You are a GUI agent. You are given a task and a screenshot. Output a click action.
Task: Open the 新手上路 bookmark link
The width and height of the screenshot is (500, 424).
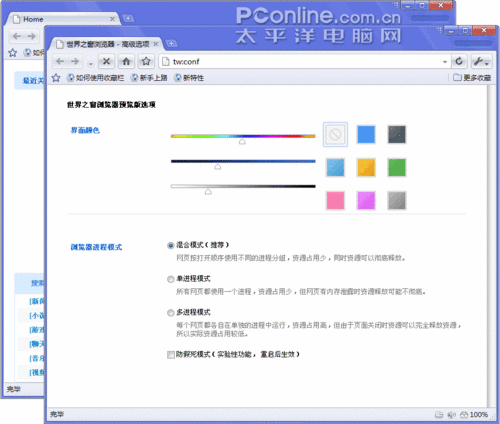(149, 78)
